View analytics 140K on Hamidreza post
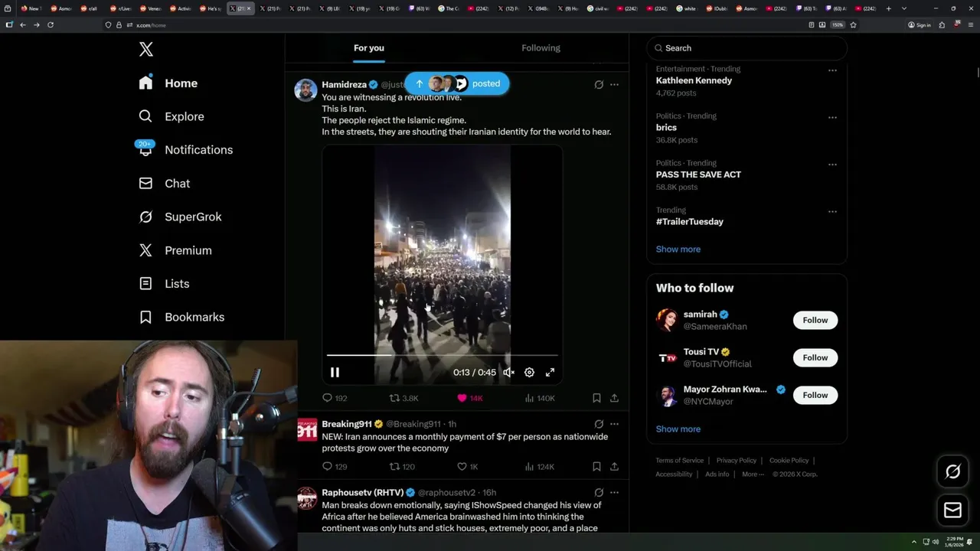Screen dimensions: 980x551 click(x=540, y=398)
